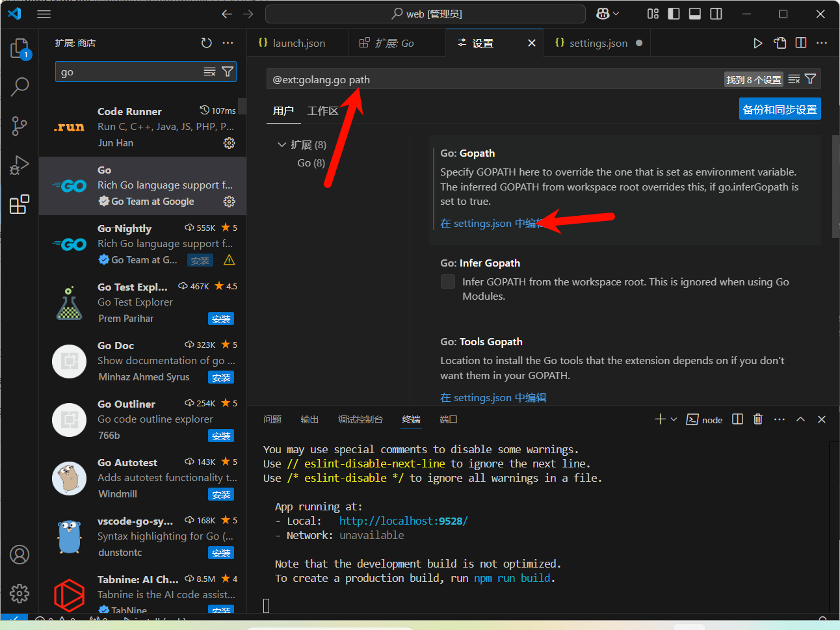
Task: Install Go Doc extension
Action: click(x=221, y=378)
